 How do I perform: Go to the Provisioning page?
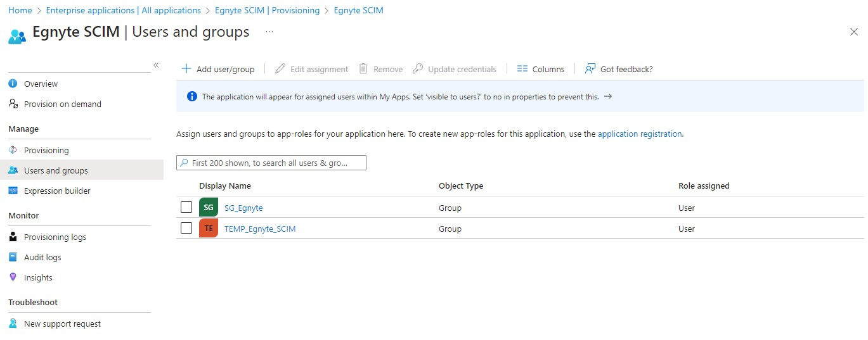coord(46,150)
